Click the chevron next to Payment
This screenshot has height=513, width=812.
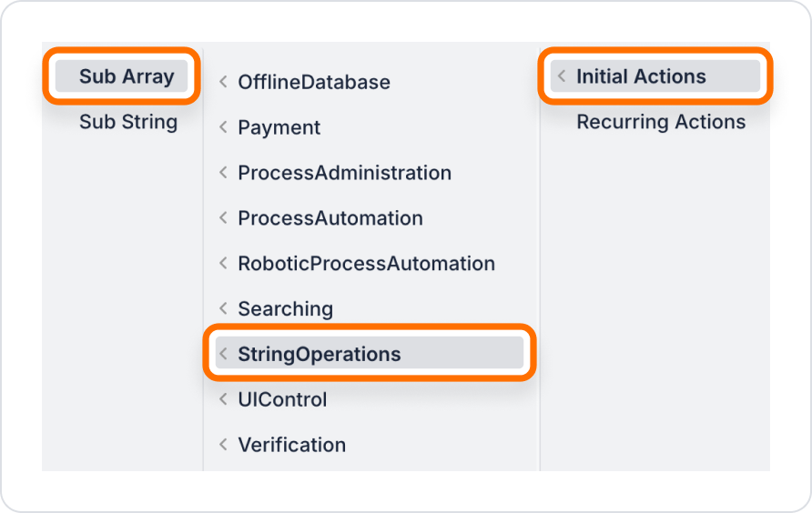[x=223, y=127]
